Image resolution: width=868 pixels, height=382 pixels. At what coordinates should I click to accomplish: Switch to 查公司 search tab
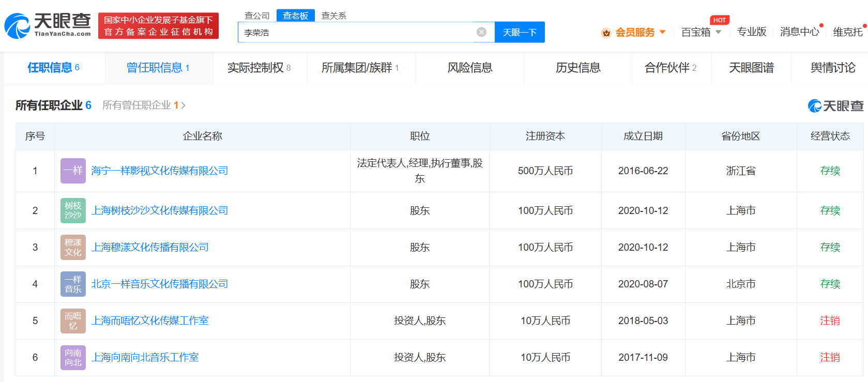coord(257,16)
